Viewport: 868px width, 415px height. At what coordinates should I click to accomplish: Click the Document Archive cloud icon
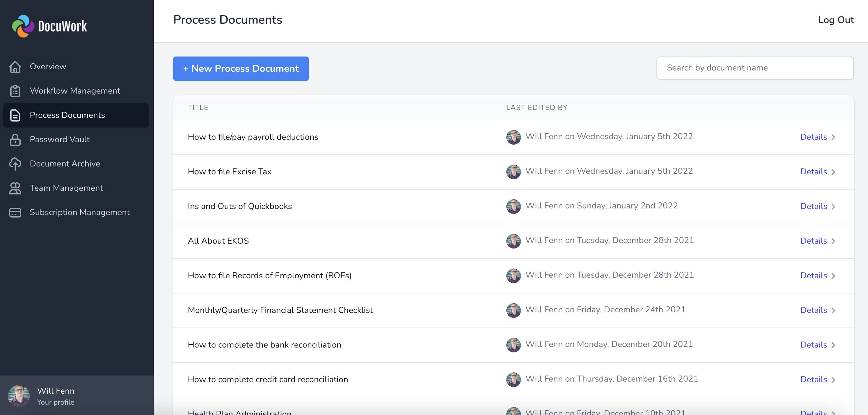point(15,164)
